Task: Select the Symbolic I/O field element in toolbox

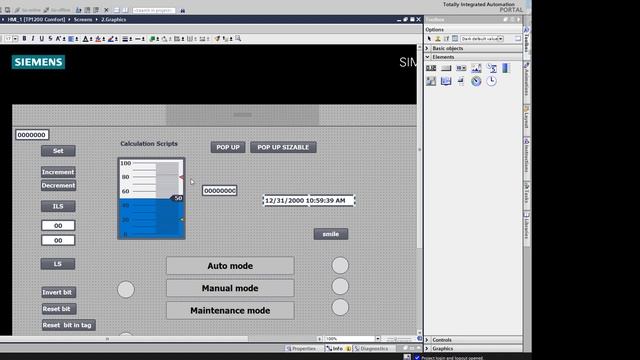Action: pyautogui.click(x=461, y=68)
